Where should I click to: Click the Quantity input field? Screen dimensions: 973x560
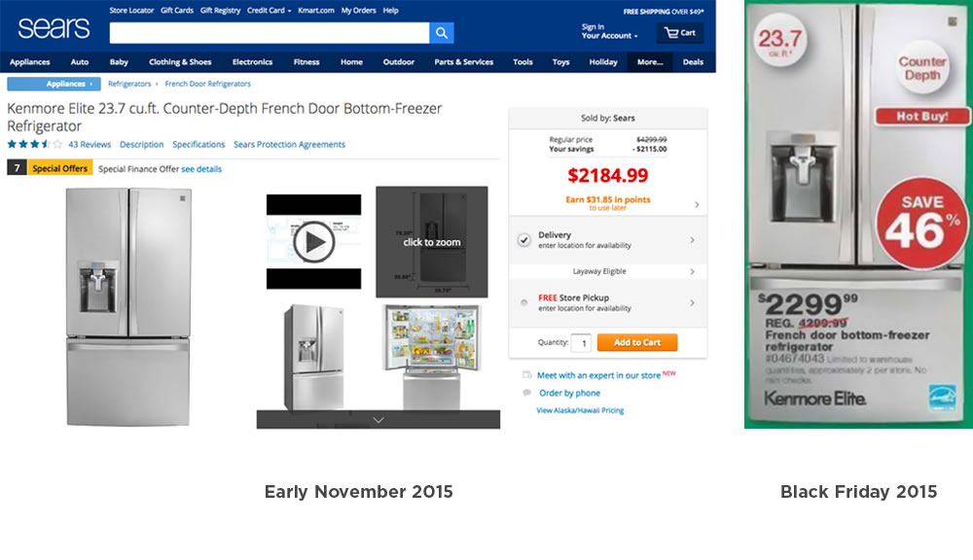tap(582, 343)
